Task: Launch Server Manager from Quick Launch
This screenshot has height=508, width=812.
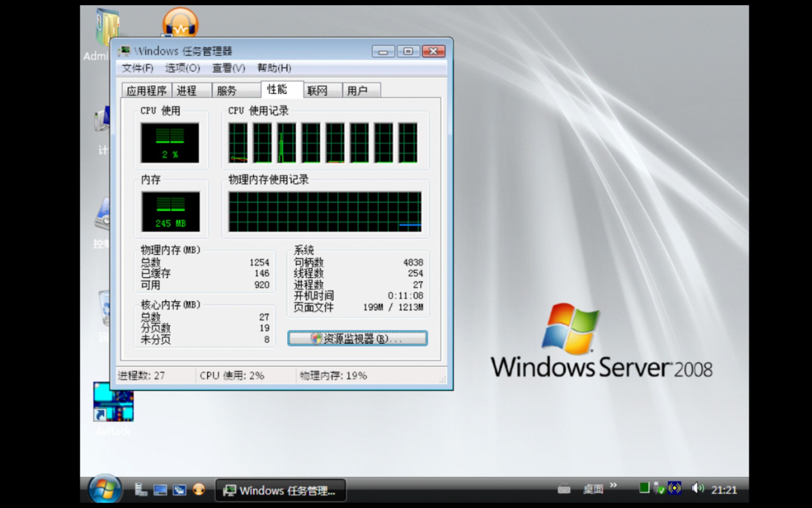Action: point(141,490)
